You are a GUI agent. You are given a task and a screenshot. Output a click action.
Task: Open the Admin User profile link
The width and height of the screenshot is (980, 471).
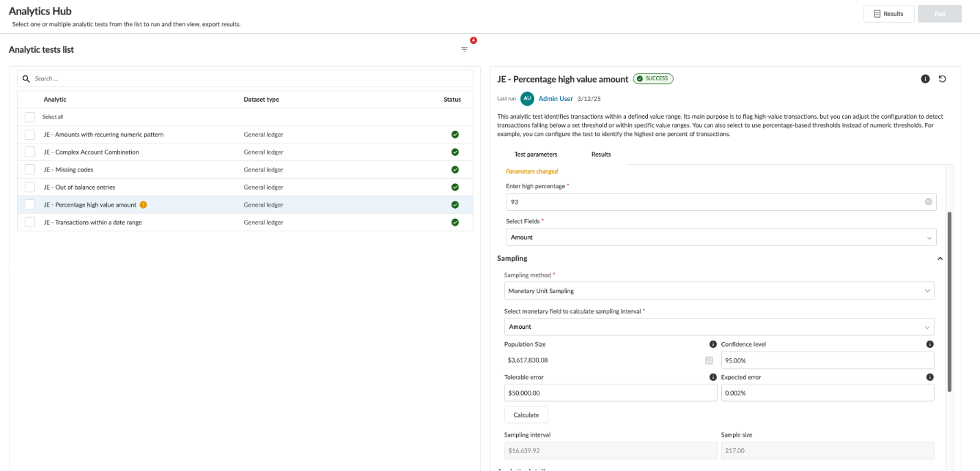(x=555, y=98)
